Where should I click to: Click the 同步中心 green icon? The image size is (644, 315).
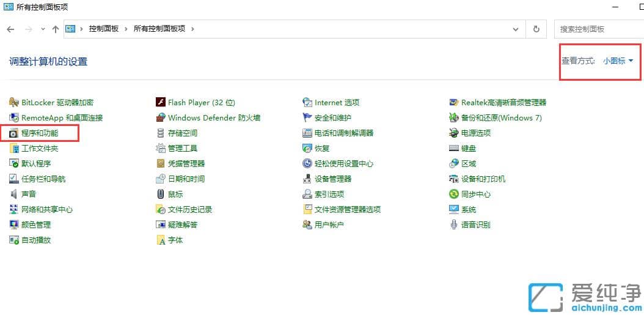[454, 195]
